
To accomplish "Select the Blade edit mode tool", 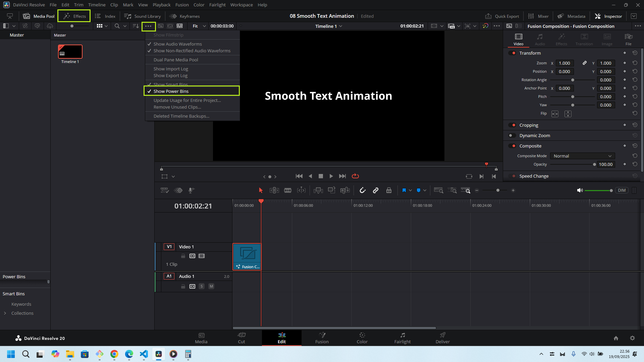I will tap(288, 190).
